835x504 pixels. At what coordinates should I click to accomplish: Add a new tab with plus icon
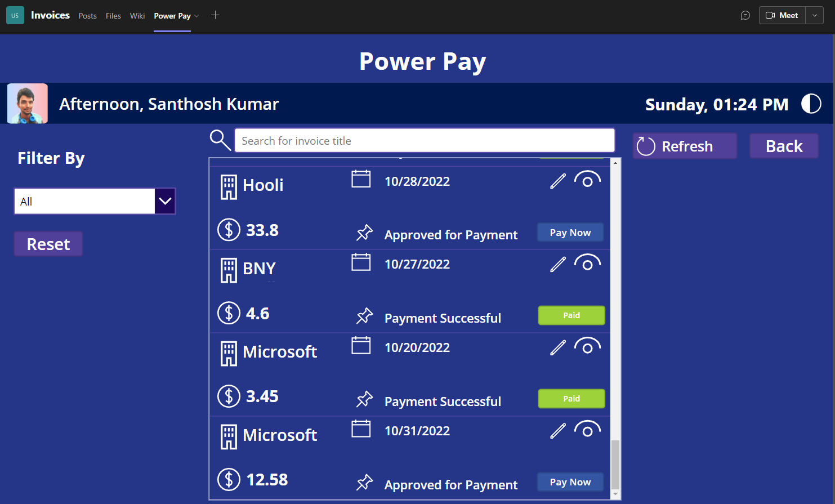[x=215, y=15]
